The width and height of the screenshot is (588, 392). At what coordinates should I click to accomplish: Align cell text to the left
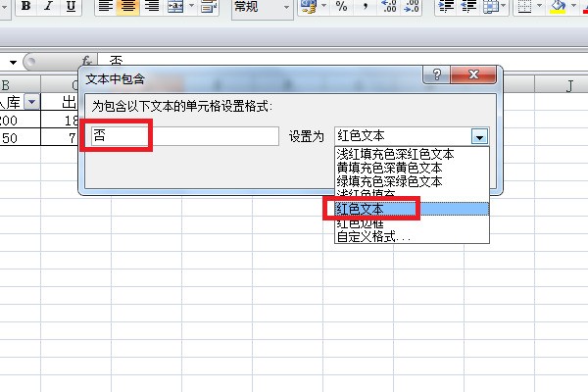pyautogui.click(x=106, y=6)
